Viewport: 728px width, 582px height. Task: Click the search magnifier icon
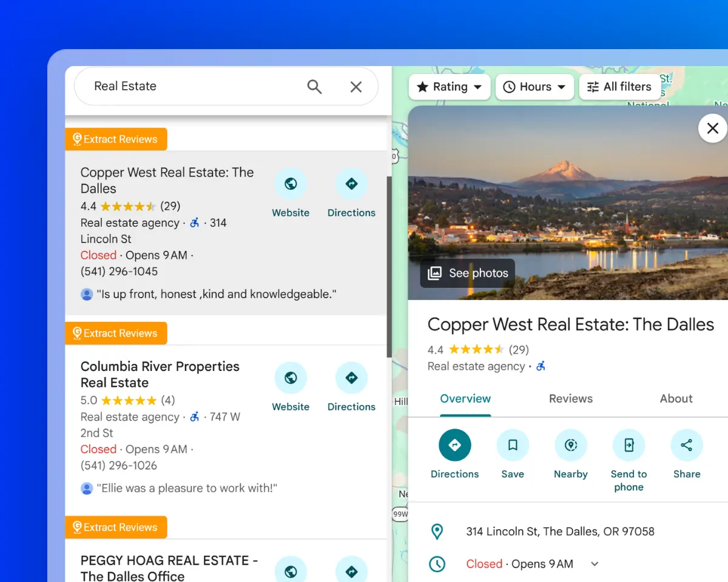coord(314,87)
